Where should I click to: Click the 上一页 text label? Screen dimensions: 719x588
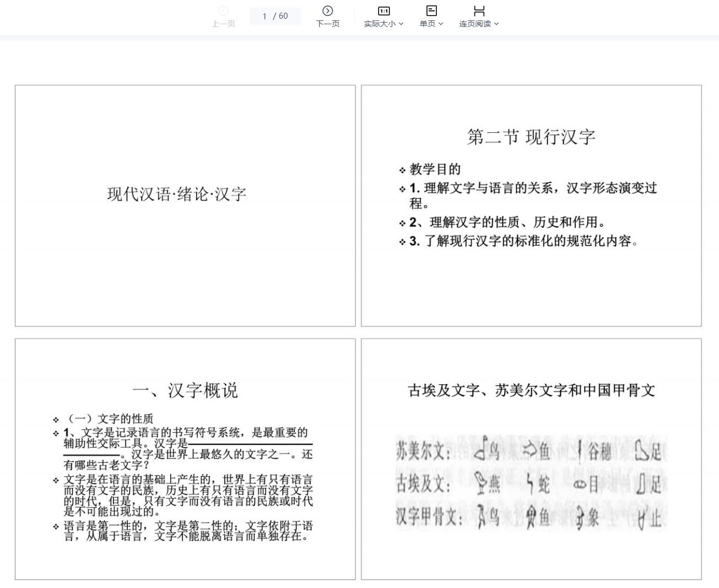pyautogui.click(x=223, y=24)
